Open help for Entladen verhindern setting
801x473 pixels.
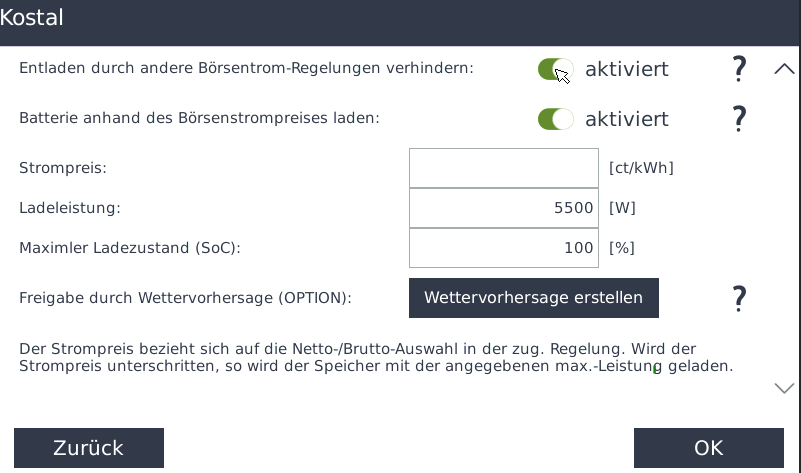pos(739,69)
